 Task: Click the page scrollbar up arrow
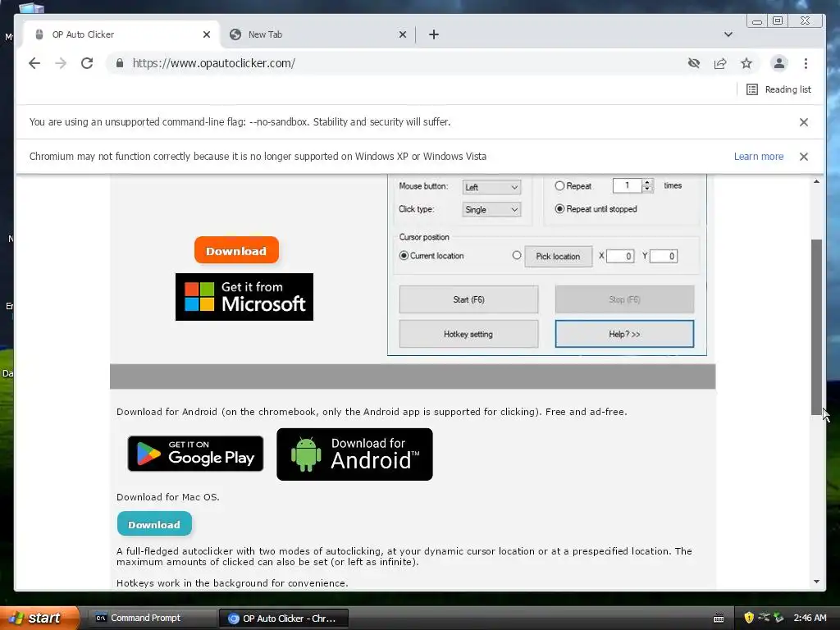[816, 181]
